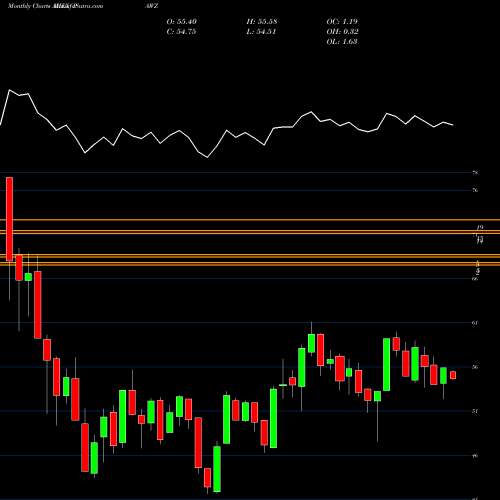Click the AWZ ticker symbol
Image resolution: width=500 pixels, height=500 pixels.
tap(152, 6)
